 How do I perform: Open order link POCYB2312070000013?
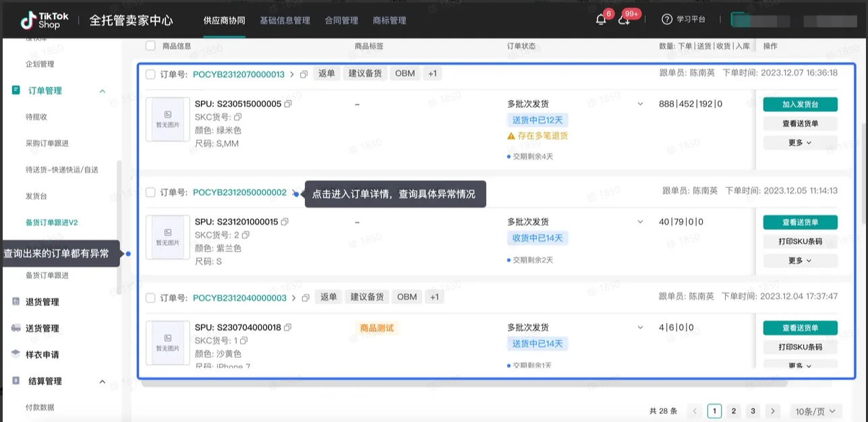tap(239, 74)
